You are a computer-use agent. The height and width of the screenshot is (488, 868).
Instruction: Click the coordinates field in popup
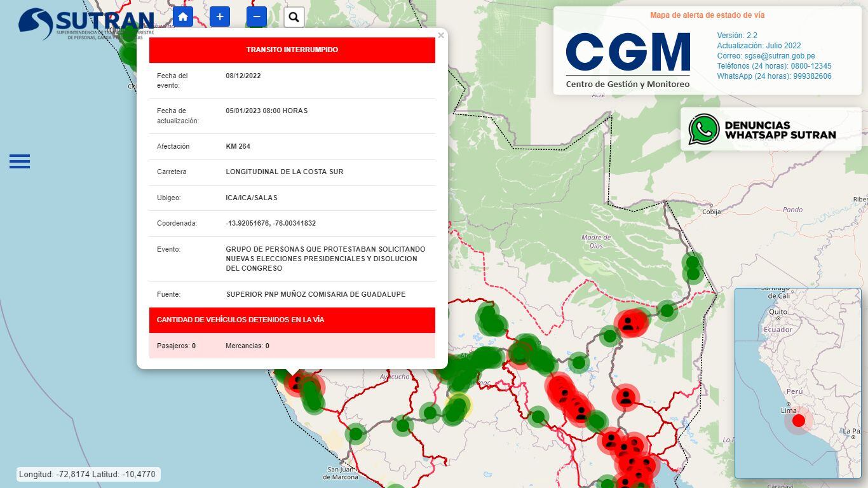click(x=271, y=224)
